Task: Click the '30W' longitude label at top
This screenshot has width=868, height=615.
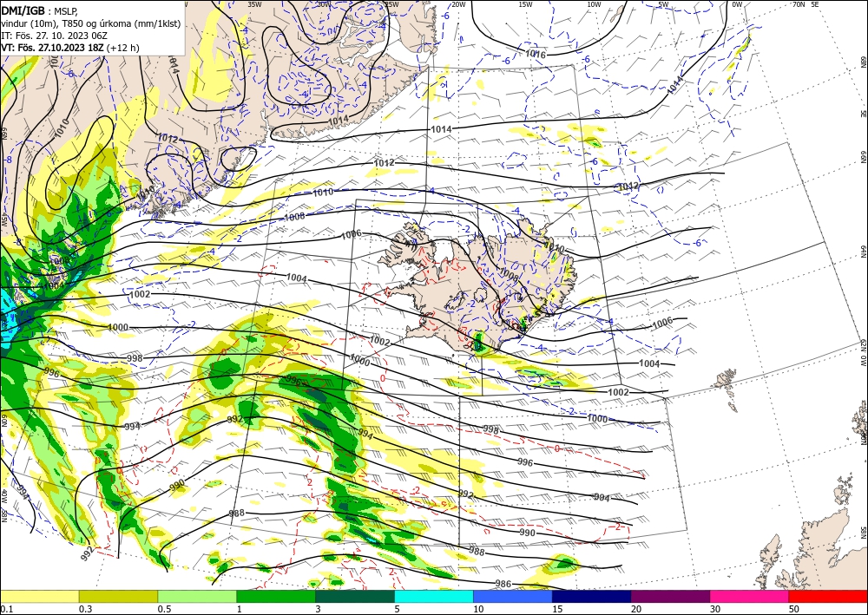Action: pyautogui.click(x=323, y=4)
